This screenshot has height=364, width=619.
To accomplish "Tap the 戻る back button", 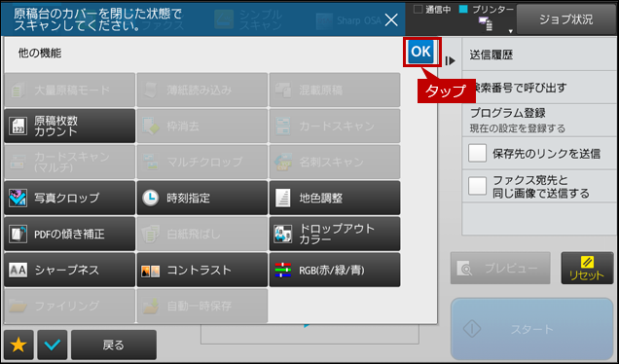I will [x=114, y=346].
